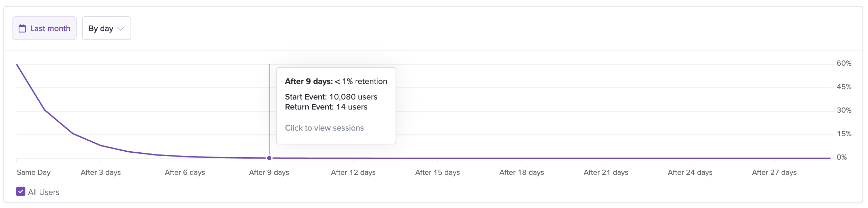Uncheck the All Users checkbox
Screen dimensions: 868x208
click(x=21, y=192)
